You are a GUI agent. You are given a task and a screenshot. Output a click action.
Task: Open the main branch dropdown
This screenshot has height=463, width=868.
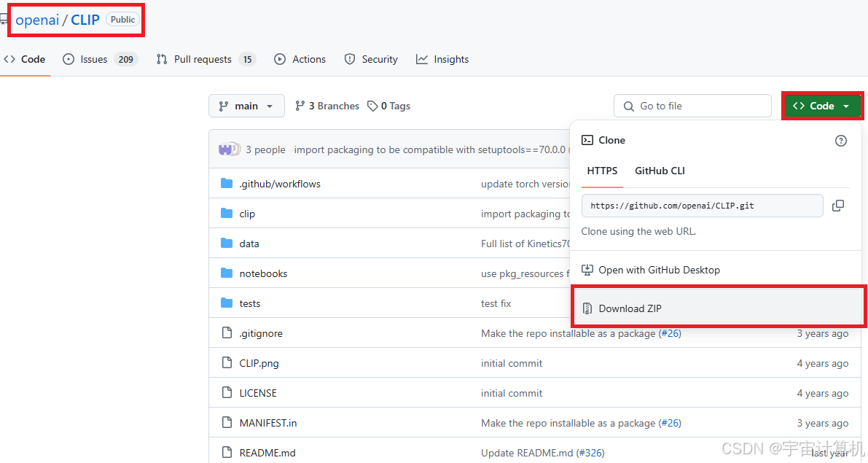point(246,106)
